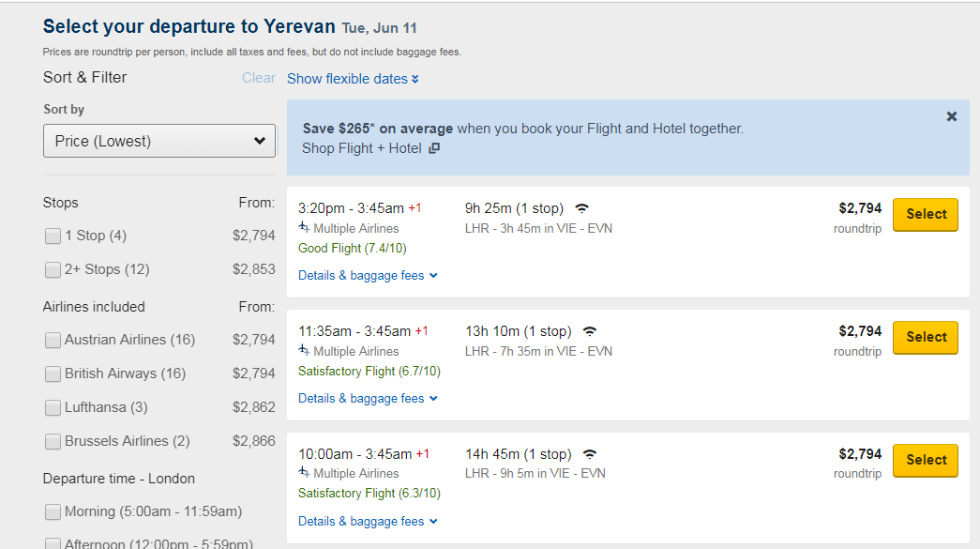Click the Wi-Fi icon on the 14h 45m flight
Image resolution: width=980 pixels, height=549 pixels.
[x=589, y=454]
